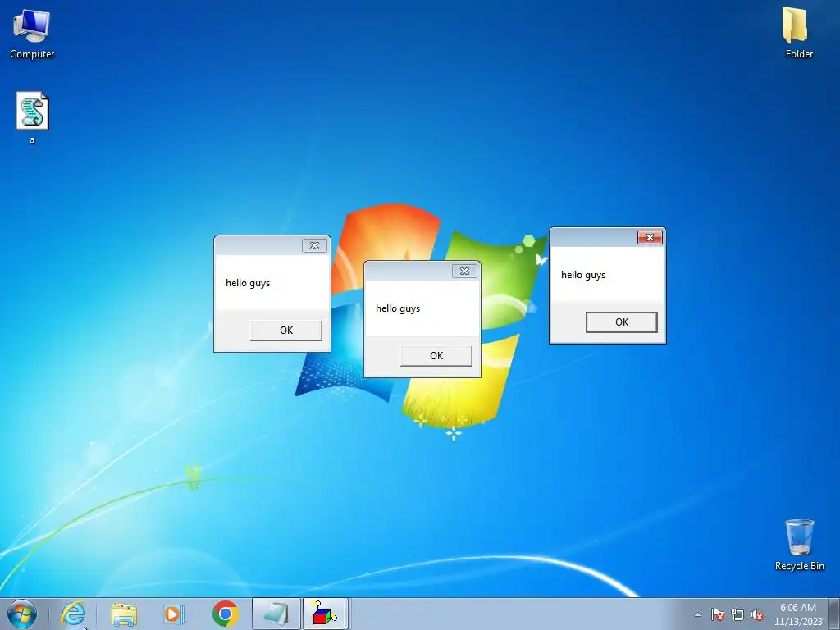Launch Google Chrome from taskbar
Screen dimensions: 840x630
tap(226, 614)
